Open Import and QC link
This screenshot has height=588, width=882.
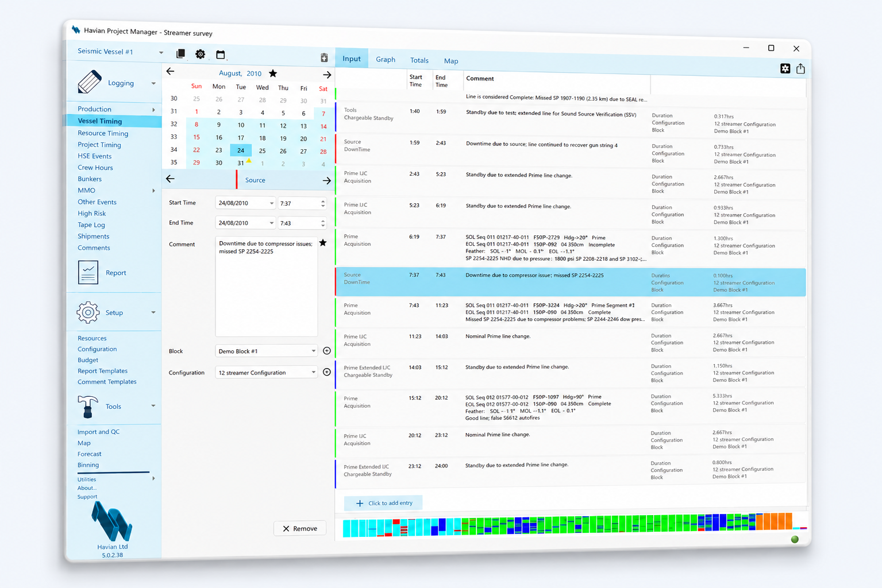click(98, 432)
